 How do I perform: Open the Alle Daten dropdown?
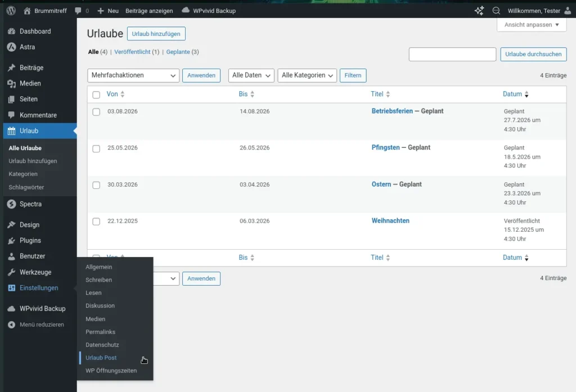pyautogui.click(x=251, y=75)
